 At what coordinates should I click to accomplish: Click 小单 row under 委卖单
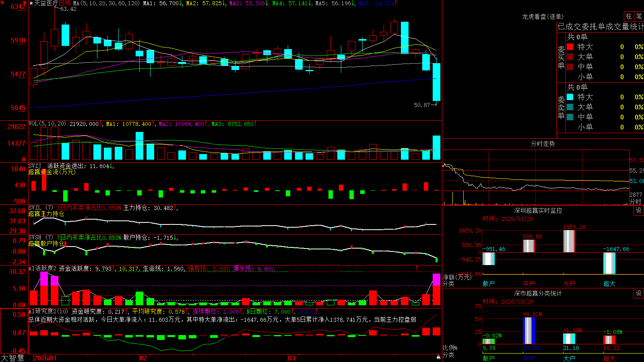(605, 127)
